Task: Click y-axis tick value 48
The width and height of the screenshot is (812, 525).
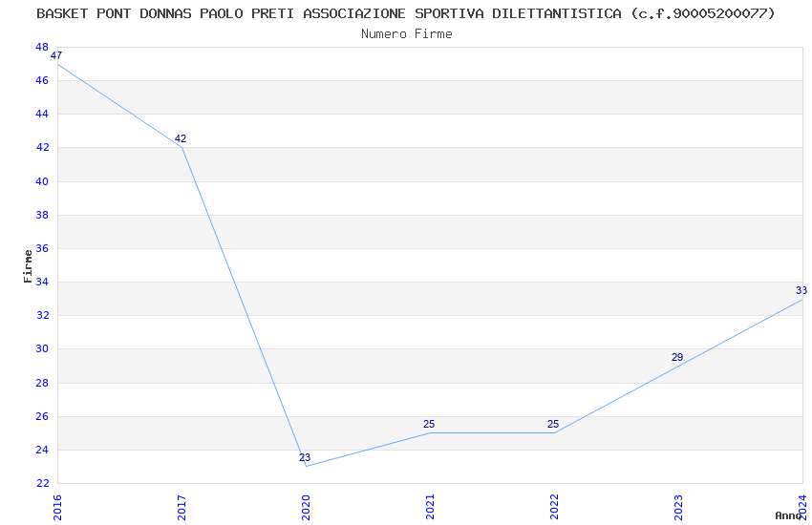Action: (42, 47)
